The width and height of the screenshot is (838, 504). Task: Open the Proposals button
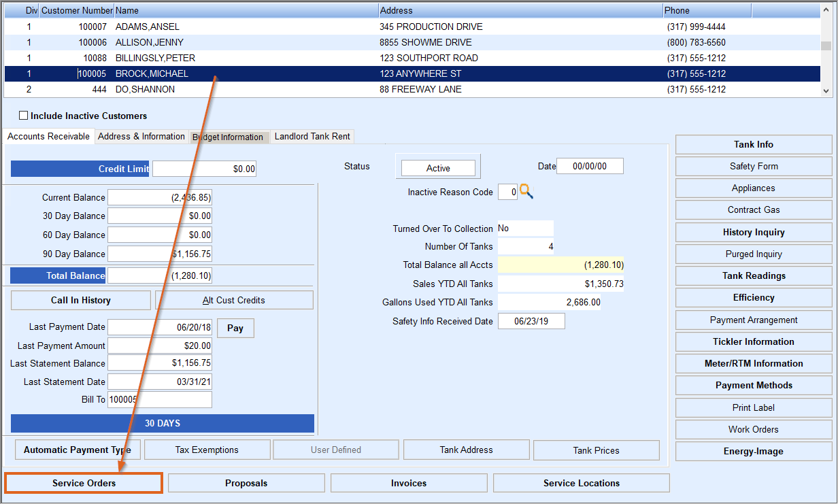pos(246,483)
